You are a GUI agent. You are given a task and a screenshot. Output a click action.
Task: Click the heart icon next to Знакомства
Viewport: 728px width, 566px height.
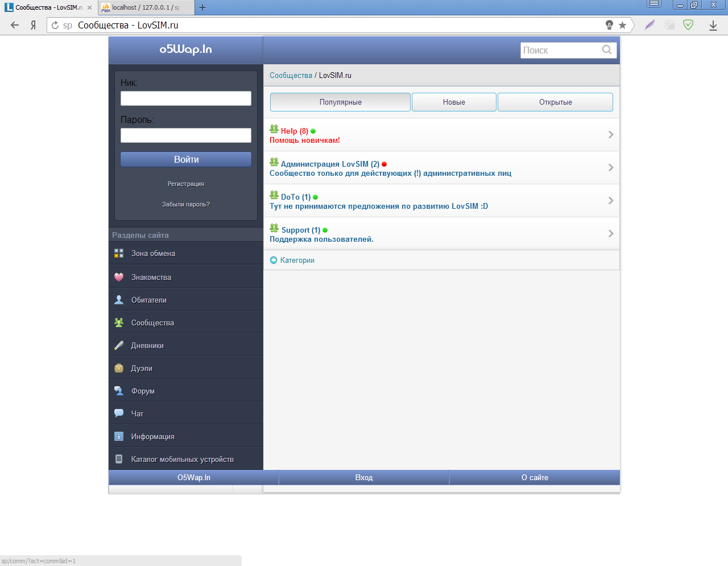(119, 277)
